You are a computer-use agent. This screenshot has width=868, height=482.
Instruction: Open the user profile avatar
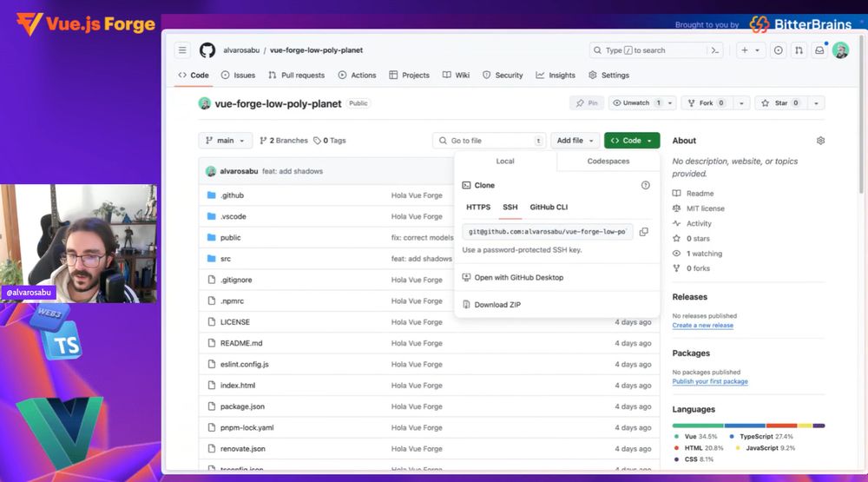(841, 50)
